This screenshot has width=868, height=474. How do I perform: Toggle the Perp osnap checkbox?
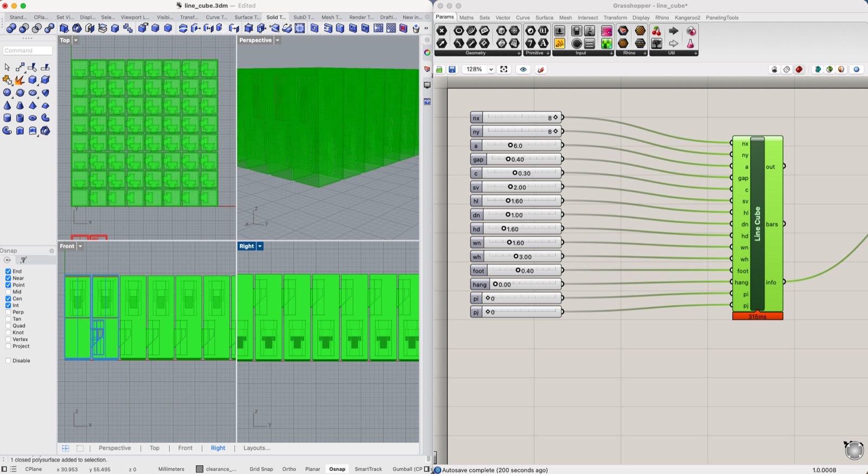[8, 312]
